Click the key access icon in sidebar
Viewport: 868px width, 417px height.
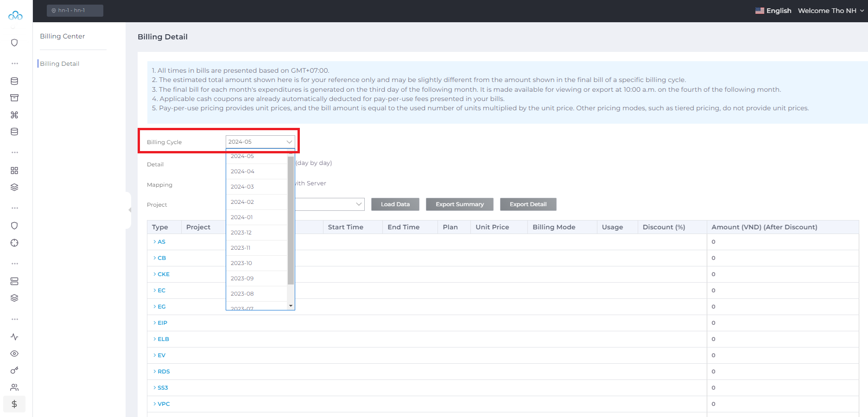click(x=14, y=370)
